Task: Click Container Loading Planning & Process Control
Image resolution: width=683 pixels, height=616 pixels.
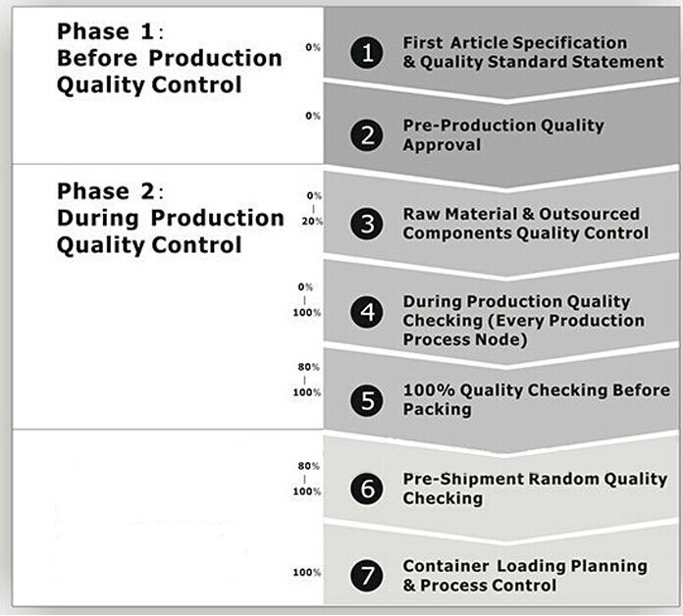Action: point(525,576)
